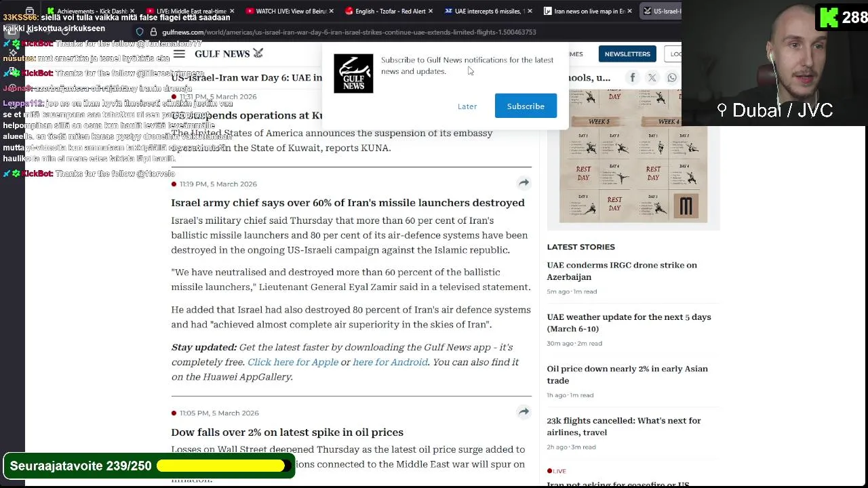Click the workout calendar advertisement image
This screenshot has width=868, height=488.
coord(633,156)
